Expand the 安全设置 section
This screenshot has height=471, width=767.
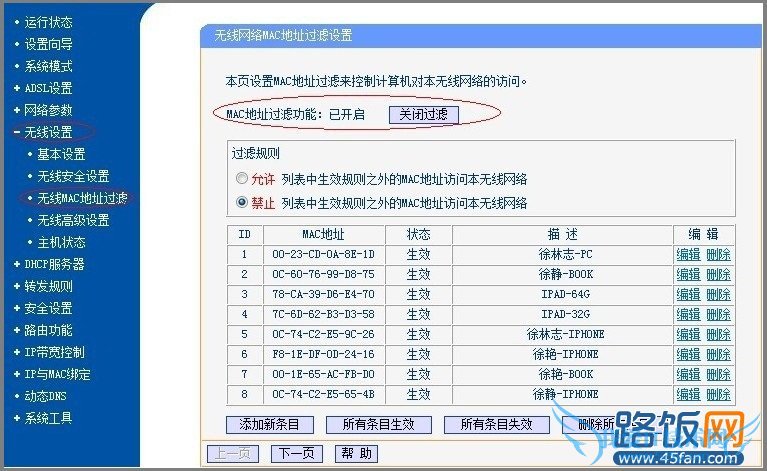click(48, 308)
